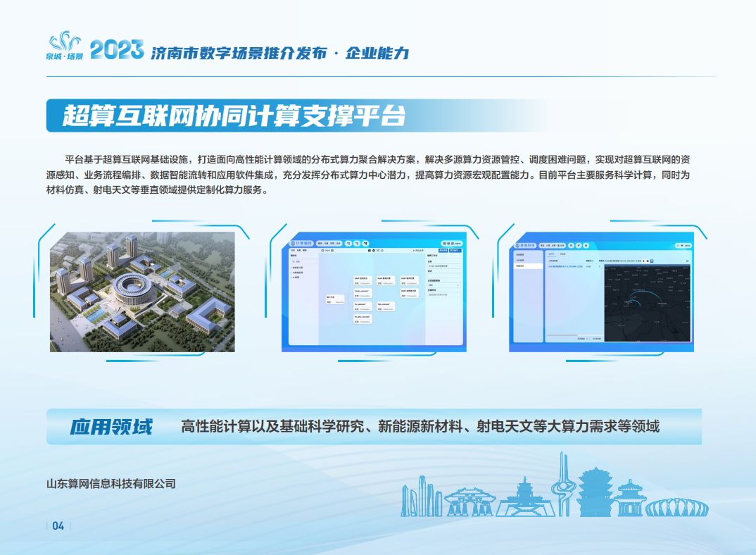Close the map panel with the X
This screenshot has width=756, height=555.
[x=687, y=261]
